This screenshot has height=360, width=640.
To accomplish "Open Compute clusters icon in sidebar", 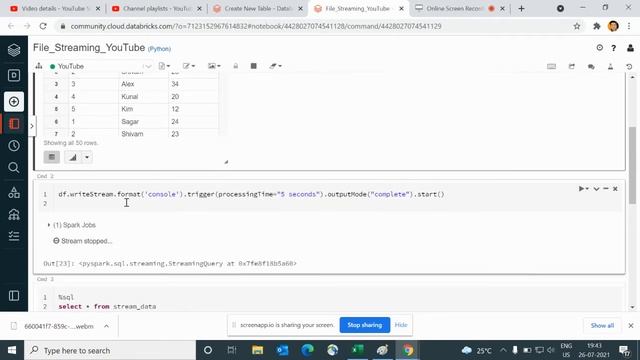I will coord(14,214).
